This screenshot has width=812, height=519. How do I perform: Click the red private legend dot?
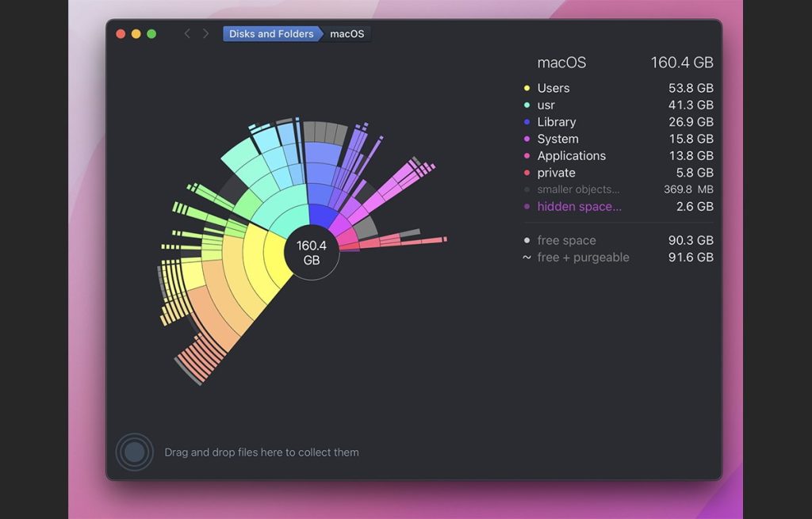[527, 173]
